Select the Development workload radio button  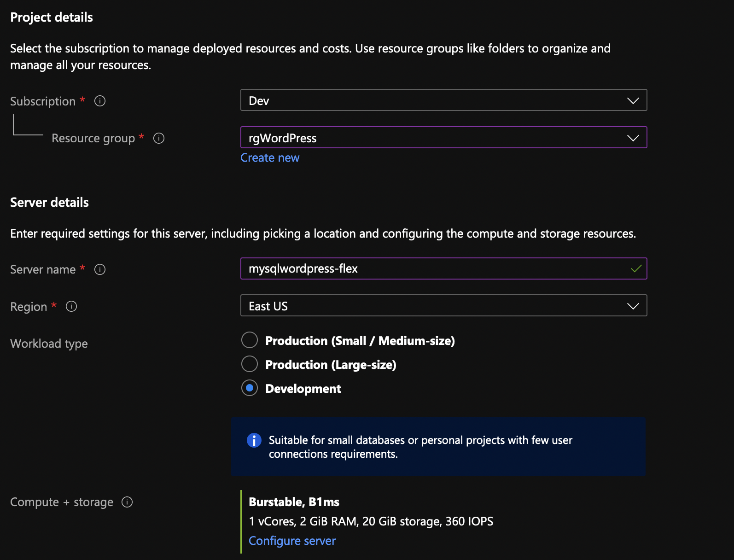pyautogui.click(x=250, y=388)
